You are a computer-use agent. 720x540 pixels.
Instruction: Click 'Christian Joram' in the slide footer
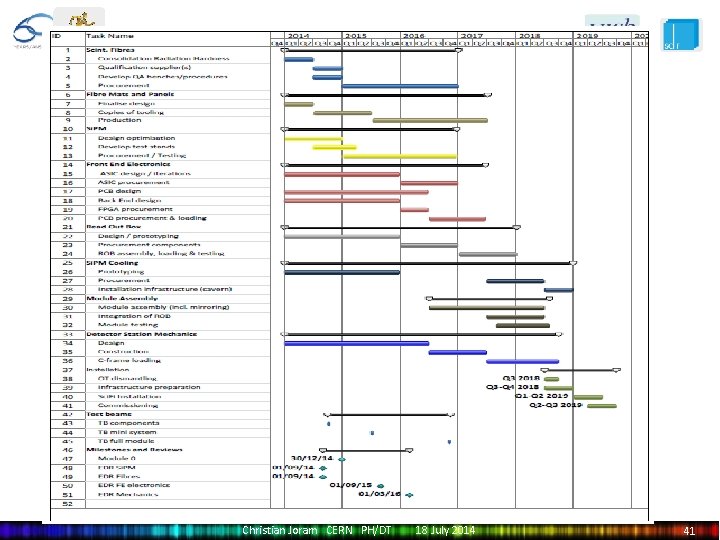280,531
